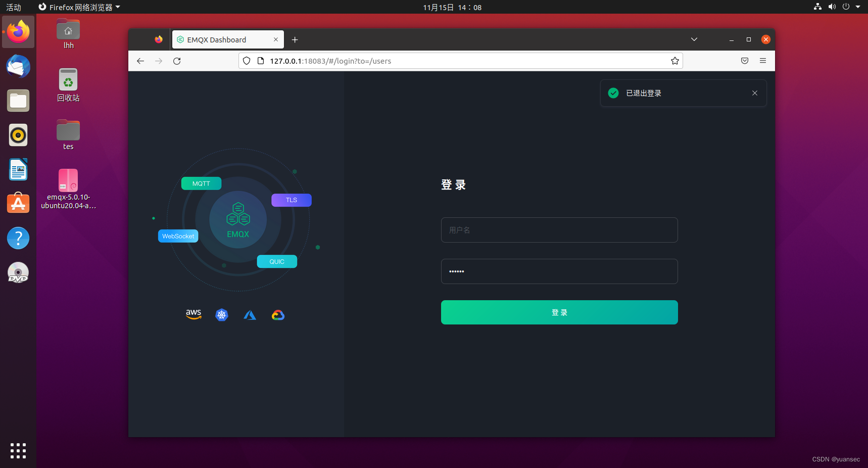
Task: Open the Firefox app menu in top bar
Action: [x=79, y=7]
